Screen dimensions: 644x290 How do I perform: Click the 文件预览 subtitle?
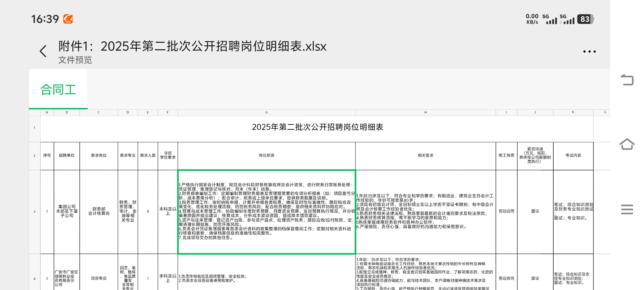click(75, 60)
